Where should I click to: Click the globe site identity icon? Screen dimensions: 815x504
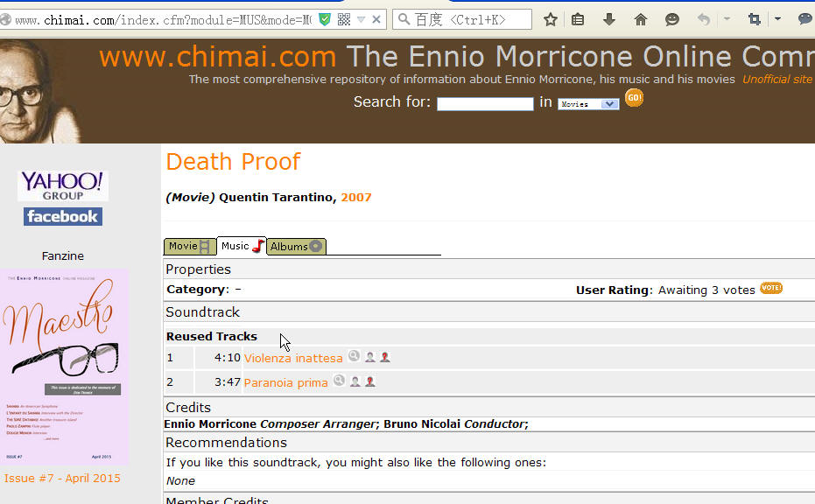[x=6, y=20]
